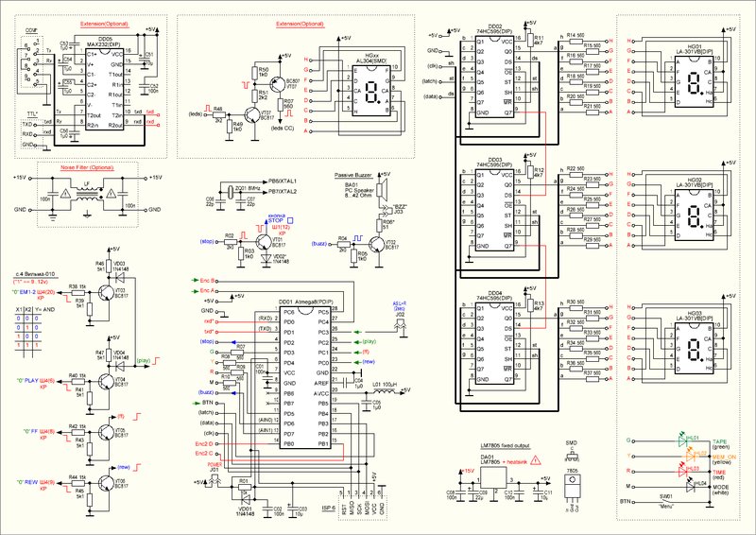This screenshot has height=535, width=756.
Task: Click the COM port DB9 connector
Action: click(x=32, y=63)
